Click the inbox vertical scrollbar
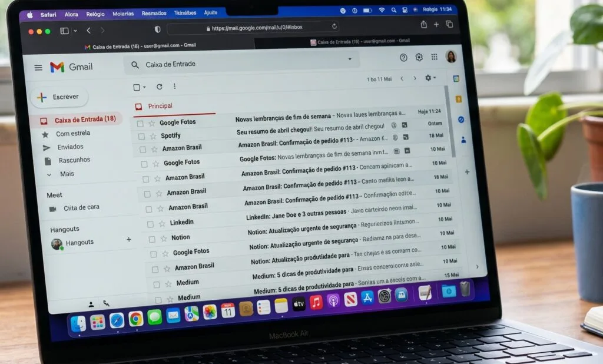 click(x=449, y=121)
